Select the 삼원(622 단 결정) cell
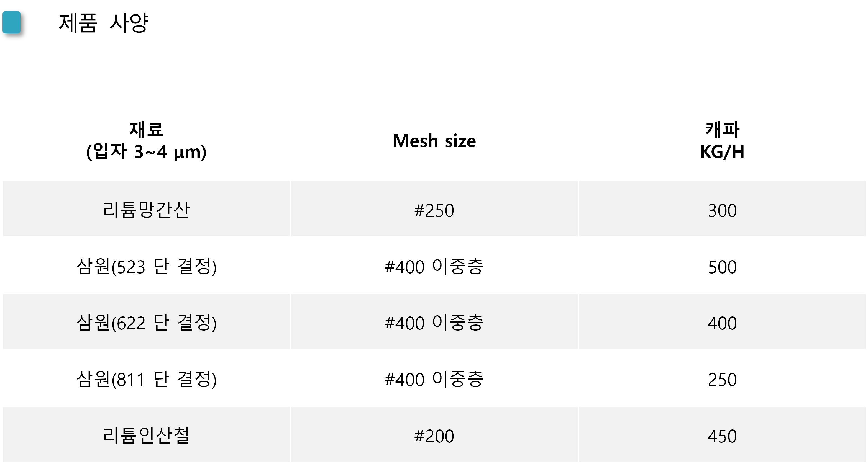 [146, 323]
